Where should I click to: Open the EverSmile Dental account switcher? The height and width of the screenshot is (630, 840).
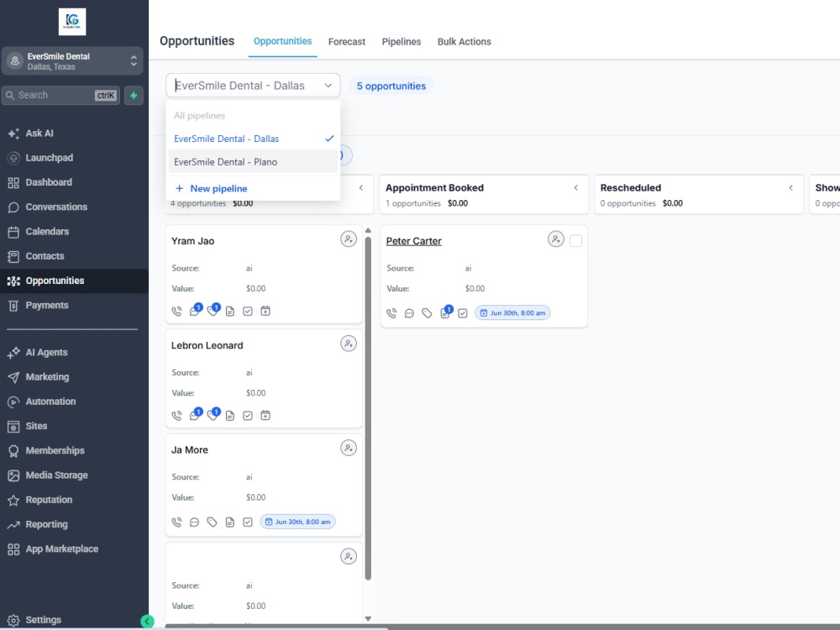72,61
